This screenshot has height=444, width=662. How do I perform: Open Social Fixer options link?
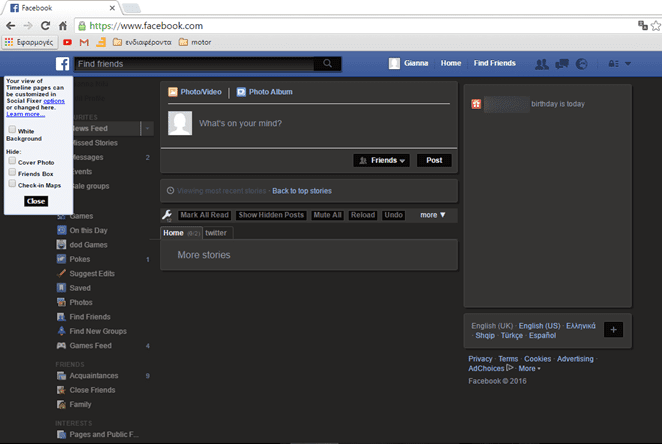[54, 101]
